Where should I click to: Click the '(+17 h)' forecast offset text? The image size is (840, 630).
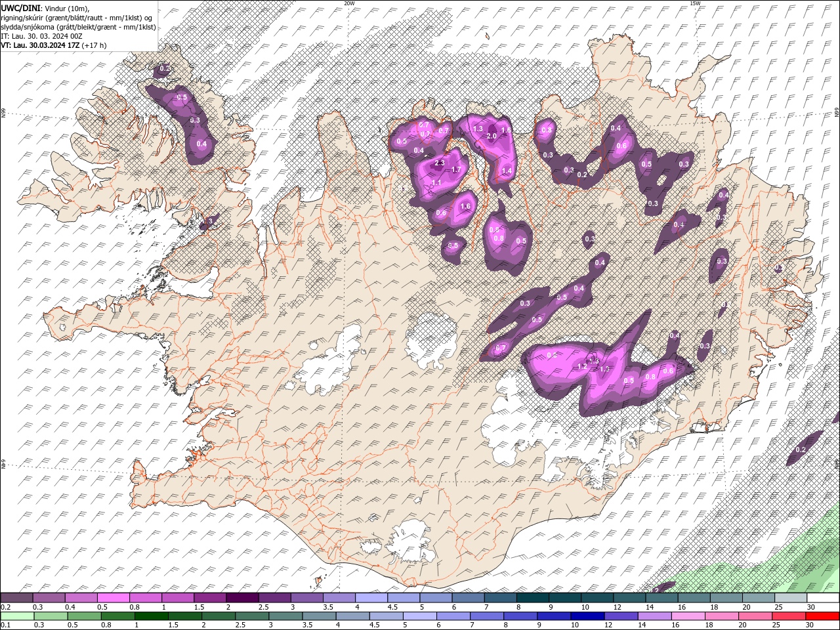click(x=94, y=45)
